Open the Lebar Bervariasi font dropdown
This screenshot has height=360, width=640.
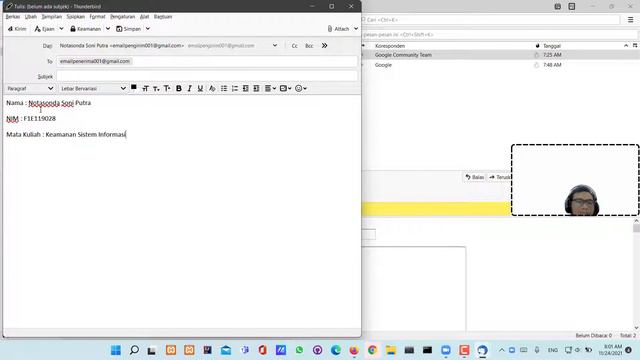coord(93,88)
